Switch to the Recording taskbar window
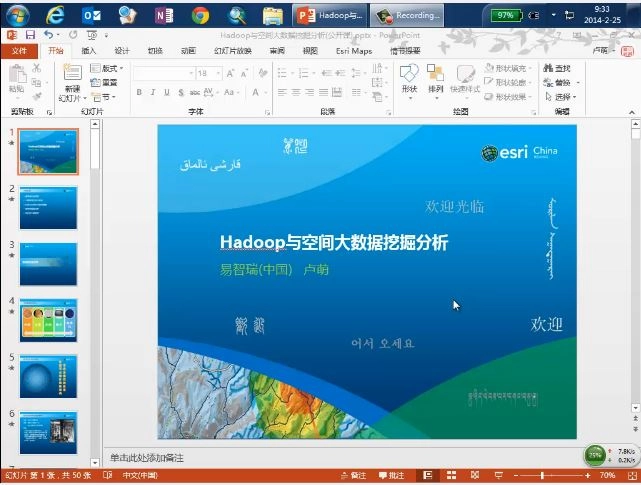This screenshot has height=485, width=641. click(407, 16)
